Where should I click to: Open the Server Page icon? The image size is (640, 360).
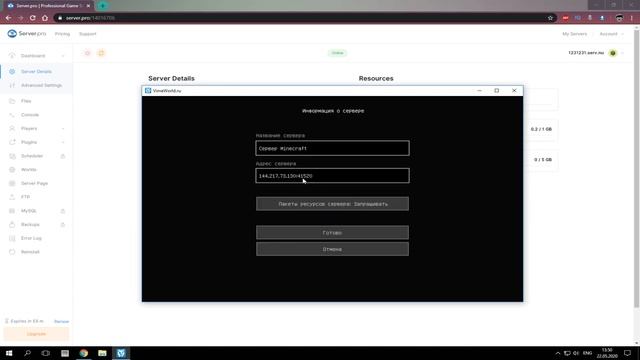[x=12, y=183]
